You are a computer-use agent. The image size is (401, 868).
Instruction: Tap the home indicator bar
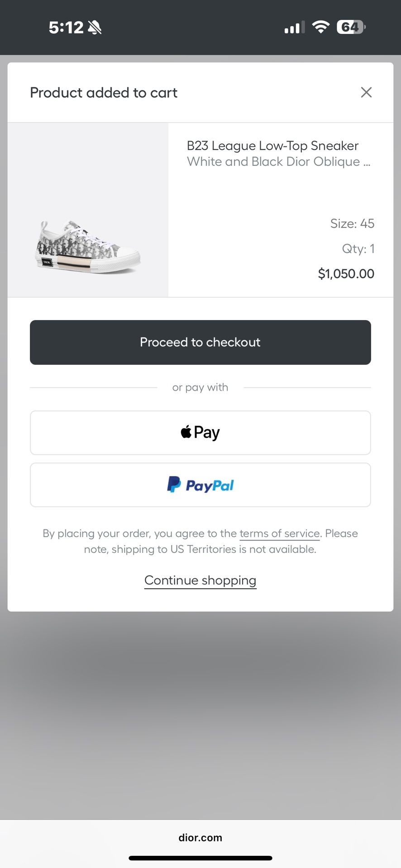[200, 858]
